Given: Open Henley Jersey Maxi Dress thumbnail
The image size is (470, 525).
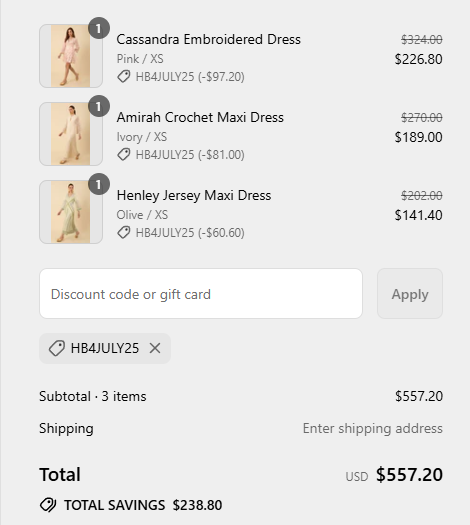Looking at the screenshot, I should point(71,212).
